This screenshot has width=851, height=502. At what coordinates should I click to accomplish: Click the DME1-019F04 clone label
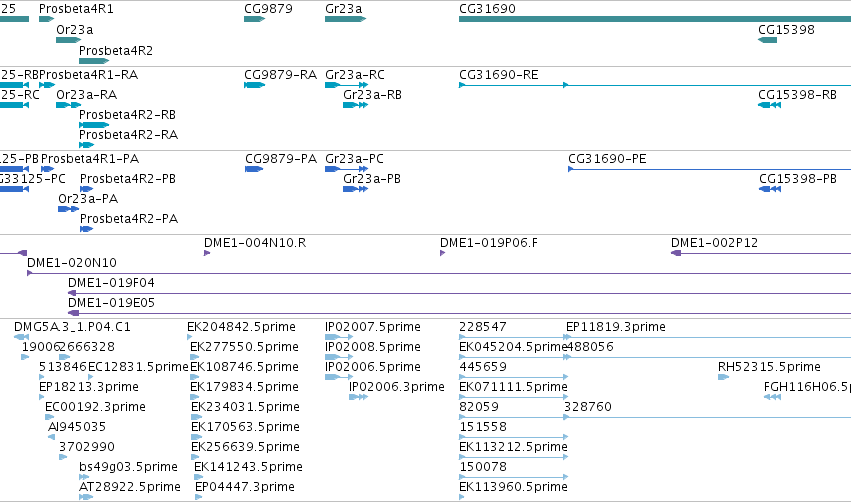111,283
